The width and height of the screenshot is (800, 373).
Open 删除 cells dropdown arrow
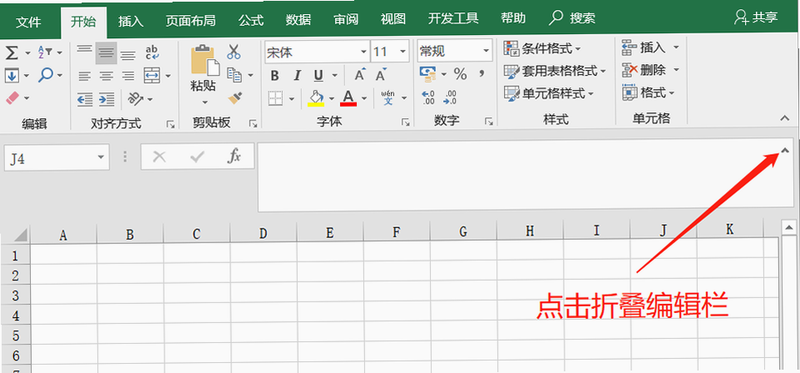point(676,69)
